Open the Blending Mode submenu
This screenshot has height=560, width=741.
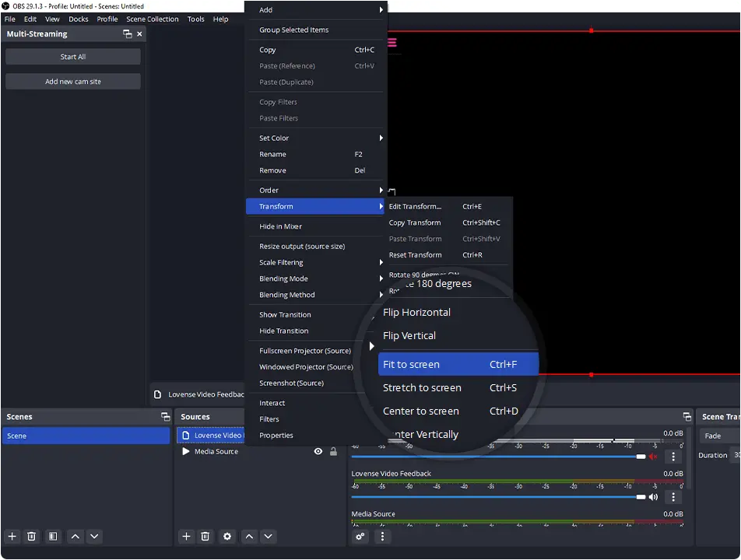pyautogui.click(x=314, y=278)
